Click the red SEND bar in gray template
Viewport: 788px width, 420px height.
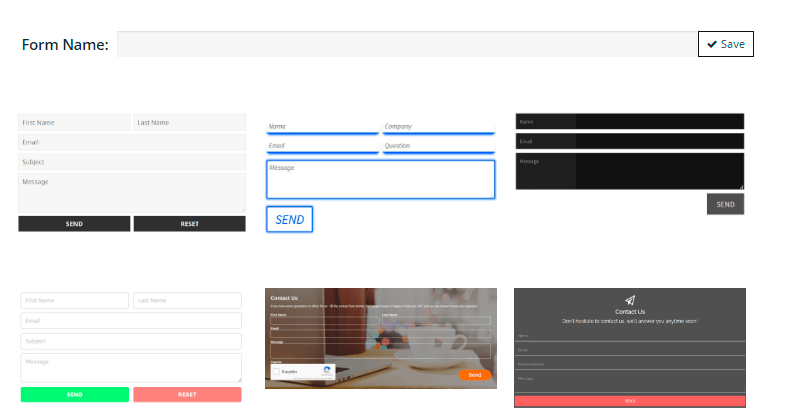pyautogui.click(x=630, y=401)
